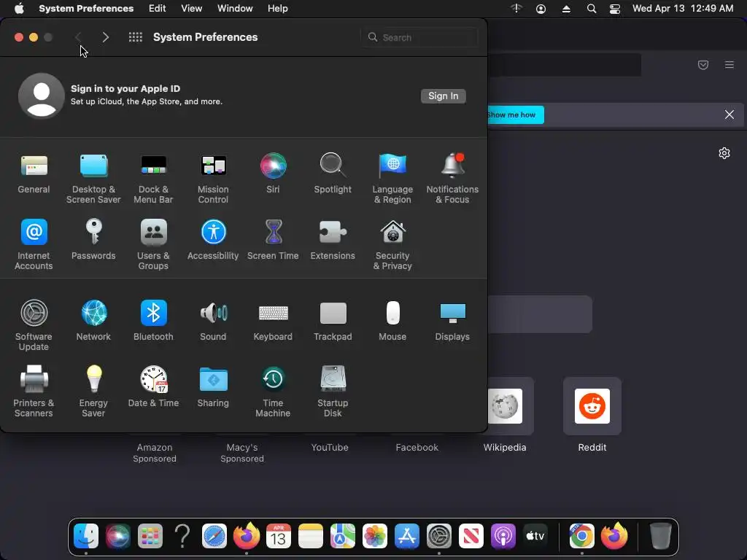Open Podcasts from the Dock
The height and width of the screenshot is (560, 747).
coord(503,536)
